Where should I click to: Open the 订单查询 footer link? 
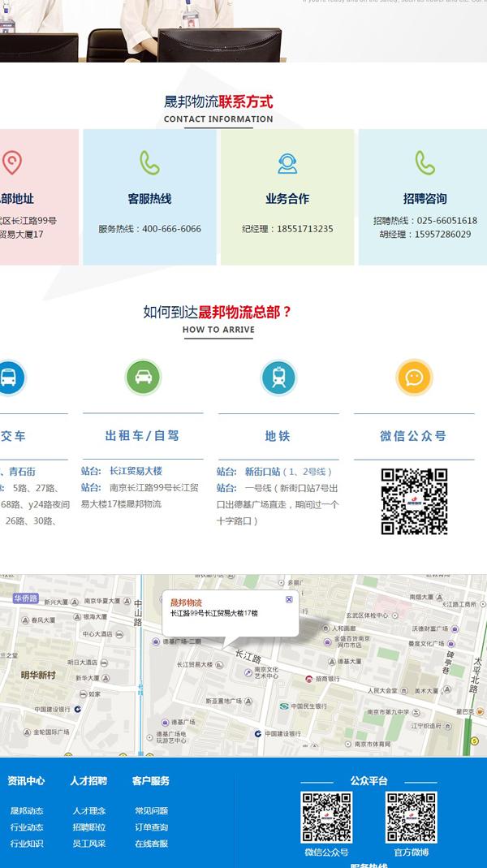(152, 827)
